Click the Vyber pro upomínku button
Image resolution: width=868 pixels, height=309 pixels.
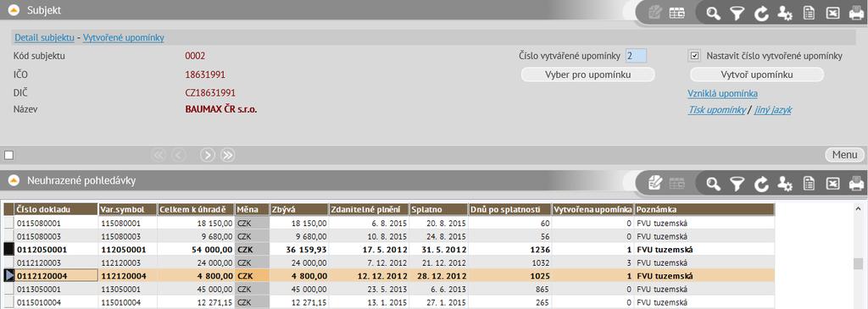click(588, 74)
